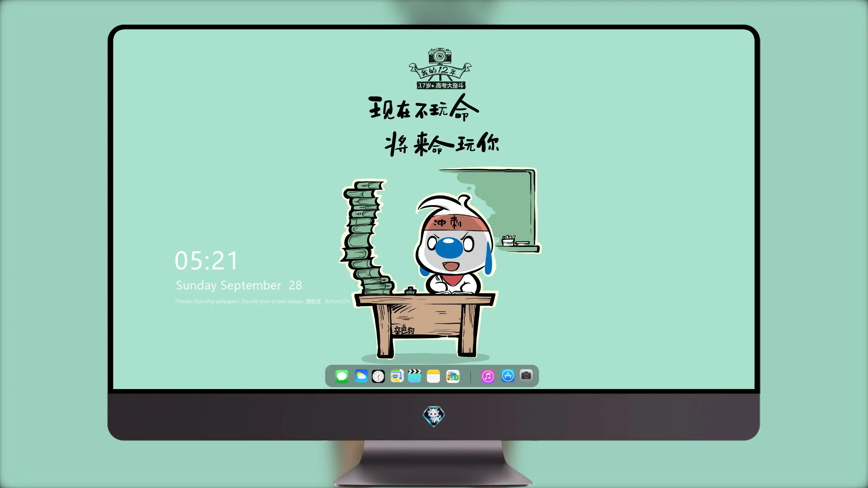
Task: Open the Clock app in the dock
Action: pos(378,376)
